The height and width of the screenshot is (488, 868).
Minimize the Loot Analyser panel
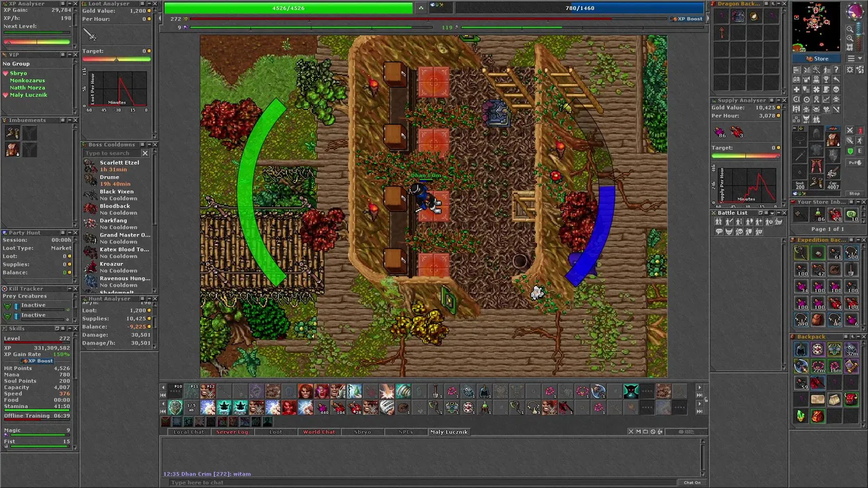coord(149,3)
